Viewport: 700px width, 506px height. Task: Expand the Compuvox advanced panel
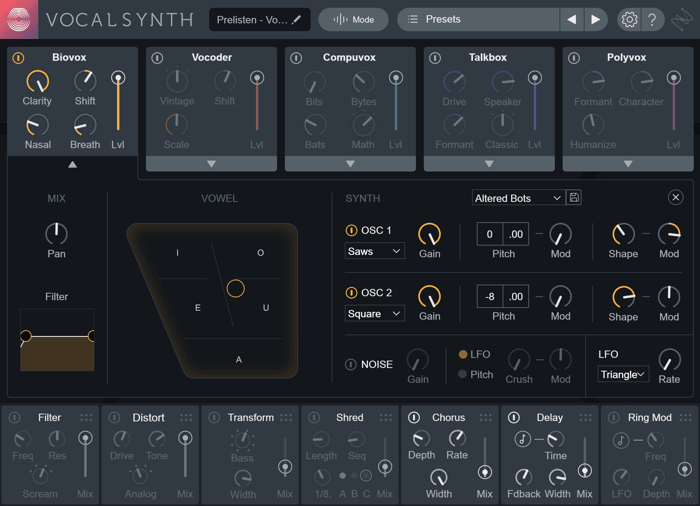(x=350, y=164)
